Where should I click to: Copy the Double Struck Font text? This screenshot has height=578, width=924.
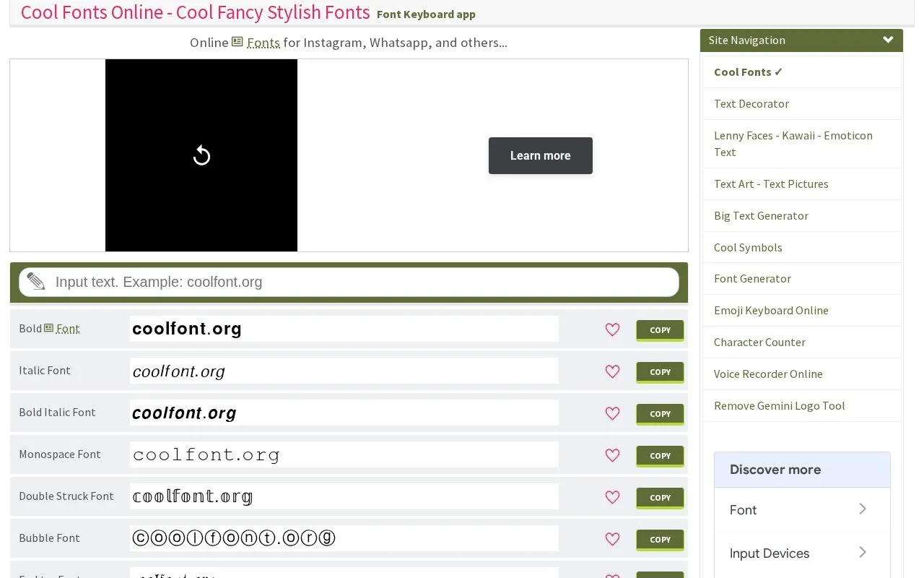tap(660, 498)
